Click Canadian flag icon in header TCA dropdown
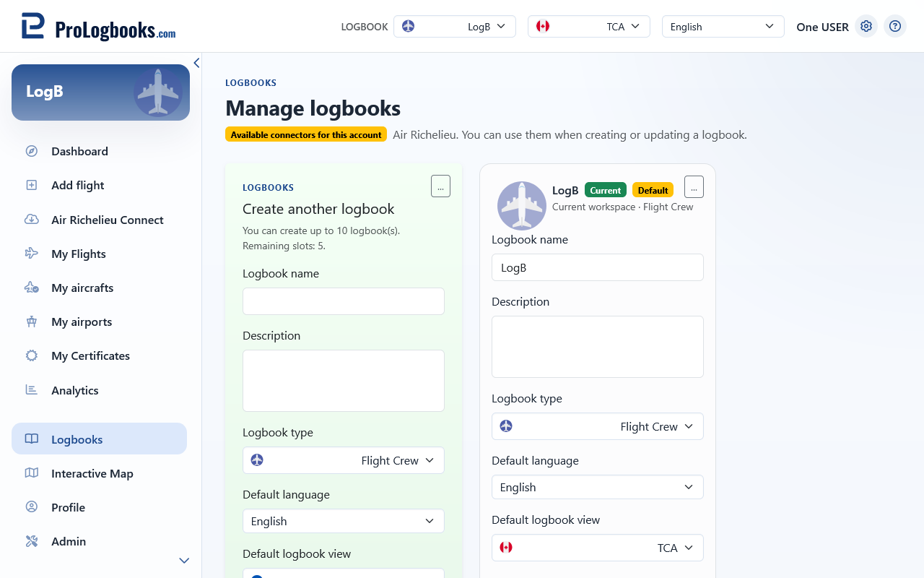This screenshot has height=578, width=924. tap(543, 26)
